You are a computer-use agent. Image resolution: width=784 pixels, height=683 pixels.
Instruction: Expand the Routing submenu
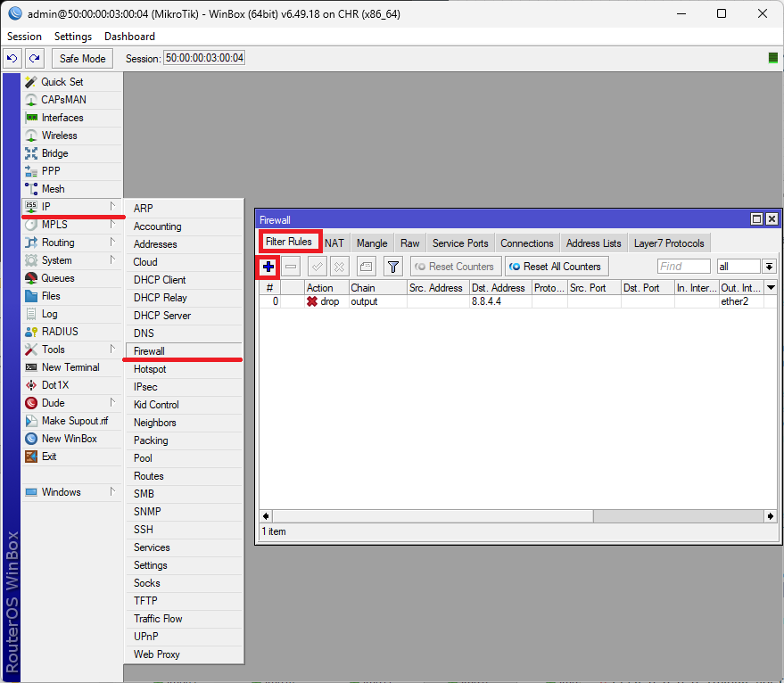coord(58,243)
